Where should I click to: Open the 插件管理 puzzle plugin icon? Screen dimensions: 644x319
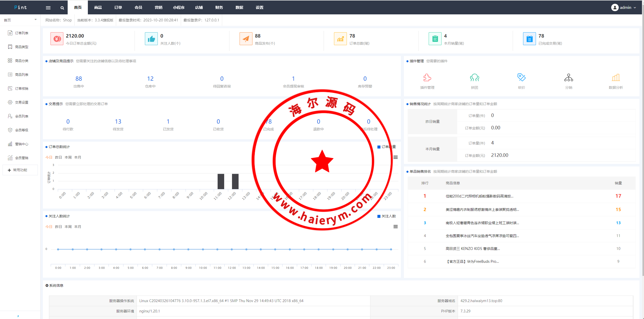coord(427,78)
